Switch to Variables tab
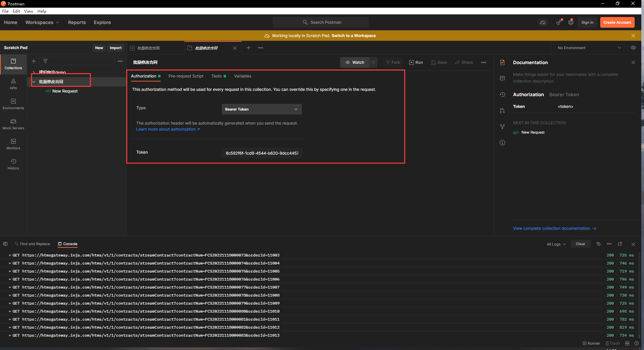The image size is (644, 350). point(243,76)
